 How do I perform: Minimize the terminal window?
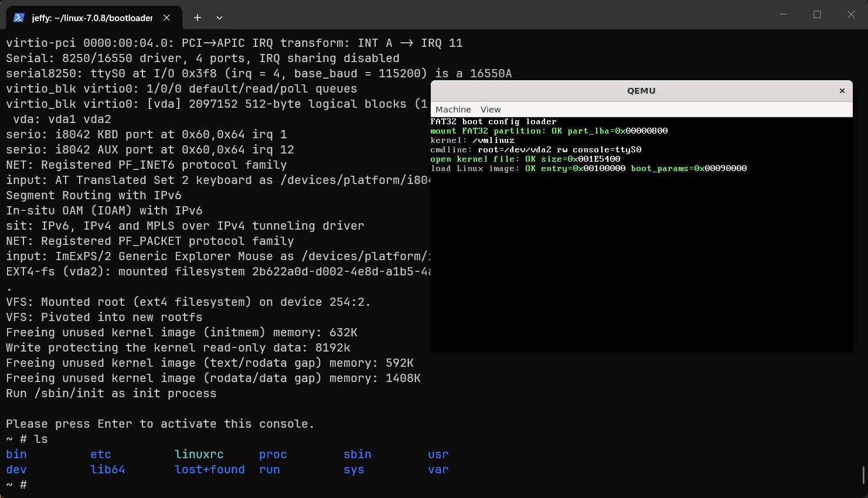pyautogui.click(x=783, y=15)
